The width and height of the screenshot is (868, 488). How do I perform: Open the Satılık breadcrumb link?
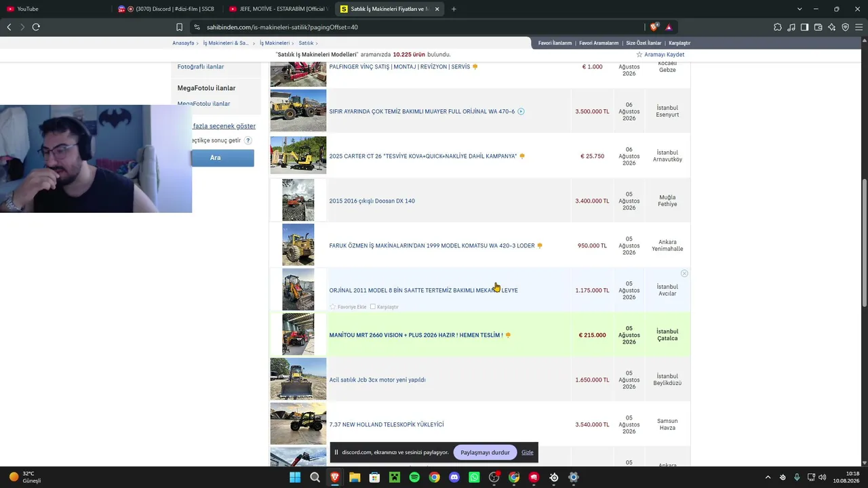306,43
